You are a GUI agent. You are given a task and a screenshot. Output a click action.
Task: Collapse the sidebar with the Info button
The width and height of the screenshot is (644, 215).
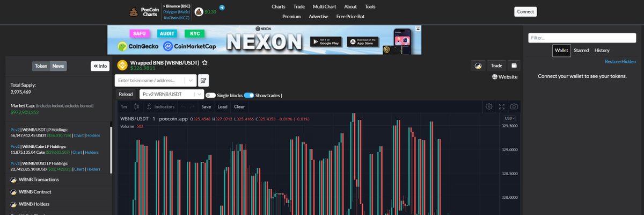point(100,66)
